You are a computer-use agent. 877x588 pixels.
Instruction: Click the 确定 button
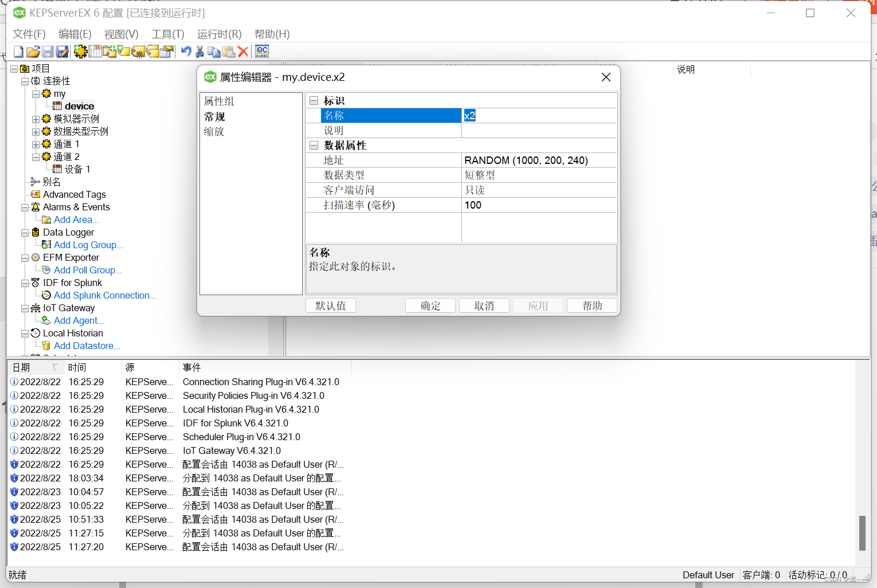click(430, 306)
